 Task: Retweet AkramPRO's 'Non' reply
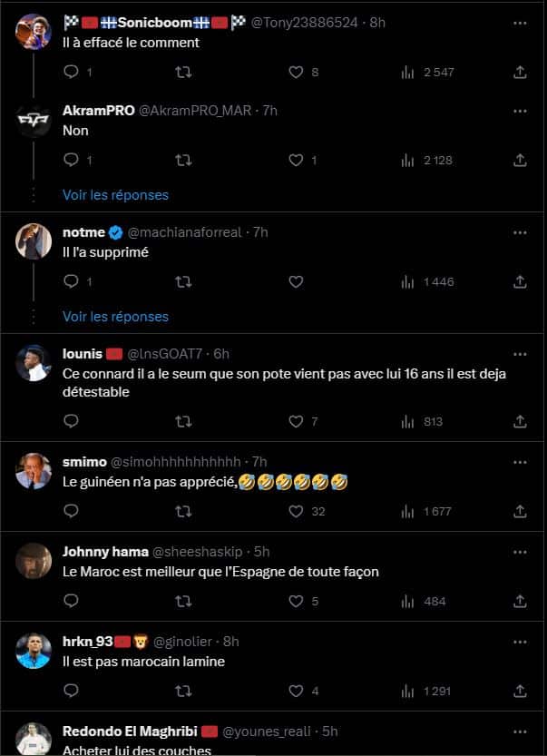(x=182, y=160)
